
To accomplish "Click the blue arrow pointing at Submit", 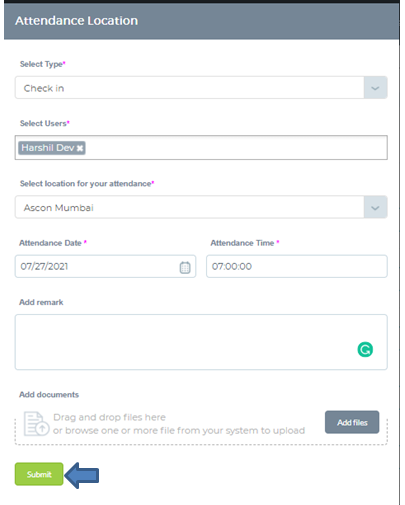I will [x=82, y=475].
